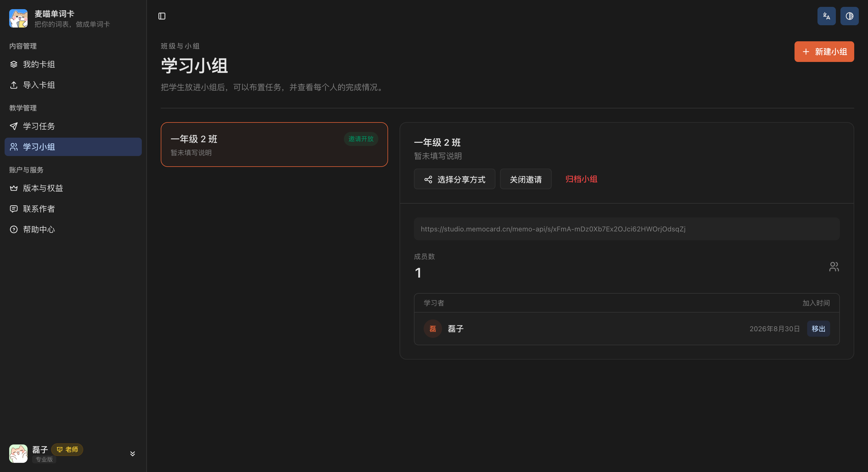Screen dimensions: 868x472
Task: Click the 磊子 profile avatar at bottom
Action: (x=18, y=453)
